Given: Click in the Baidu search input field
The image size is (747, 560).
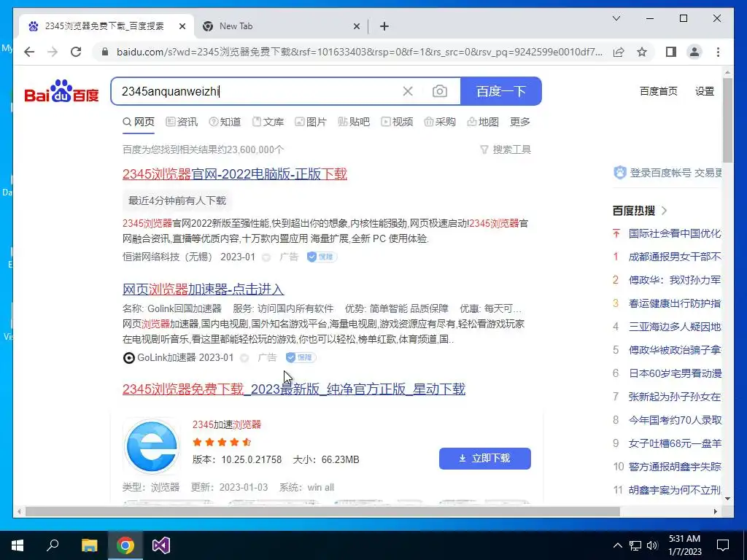Looking at the screenshot, I should click(258, 91).
